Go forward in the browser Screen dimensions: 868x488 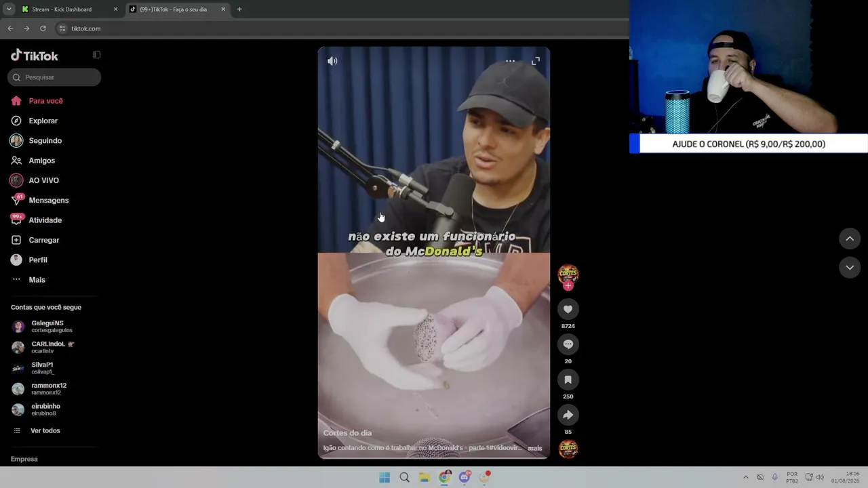(26, 28)
